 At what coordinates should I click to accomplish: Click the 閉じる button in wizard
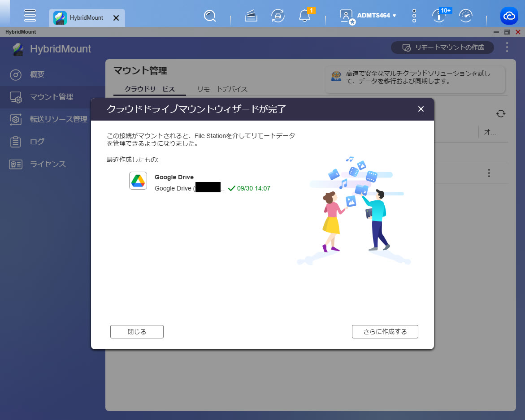(x=137, y=332)
